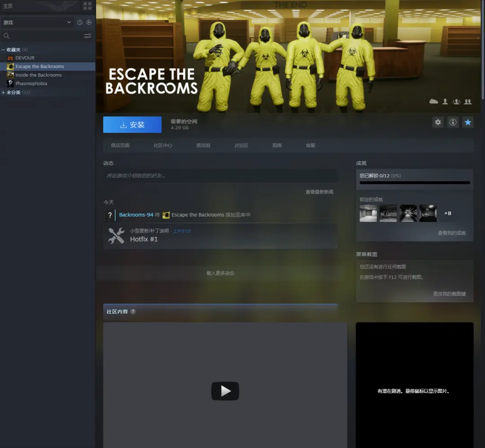Click 更改我的截图键 change screenshot key
This screenshot has height=448, width=485.
tap(450, 294)
